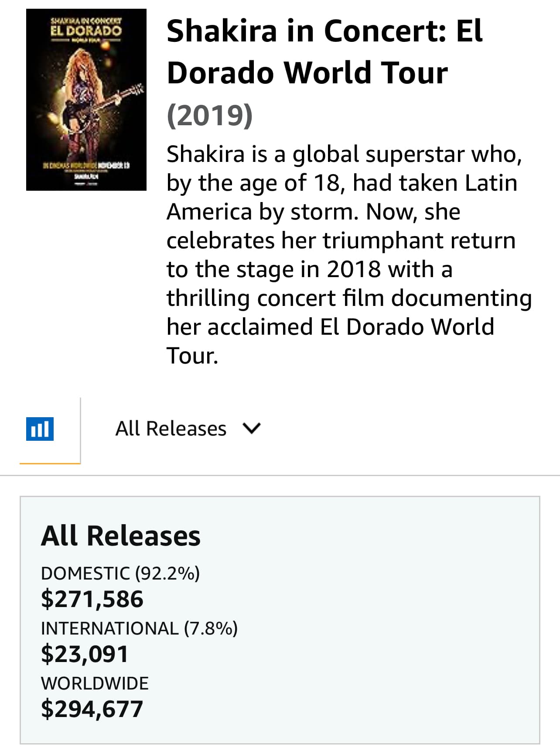This screenshot has width=560, height=748.
Task: Click the All Releases summary heading
Action: point(121,536)
